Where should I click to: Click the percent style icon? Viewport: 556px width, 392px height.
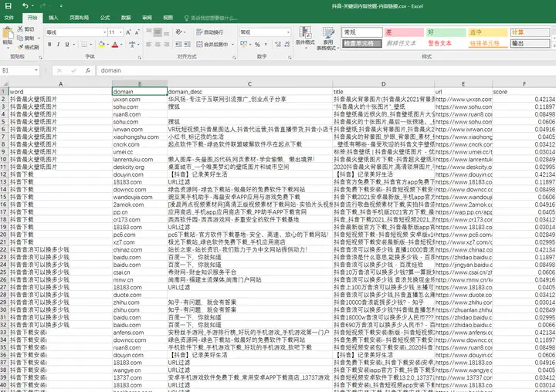pyautogui.click(x=257, y=44)
